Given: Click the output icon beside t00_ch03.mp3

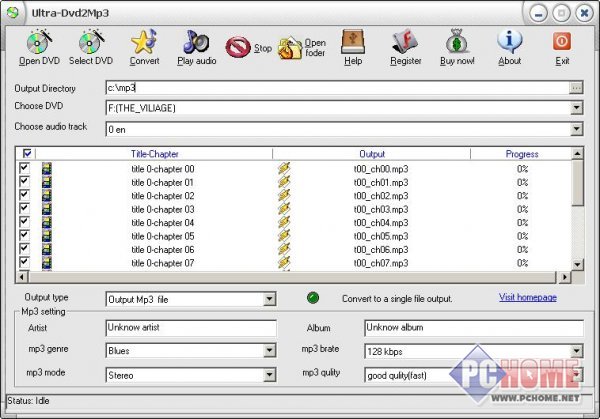Looking at the screenshot, I should 284,209.
